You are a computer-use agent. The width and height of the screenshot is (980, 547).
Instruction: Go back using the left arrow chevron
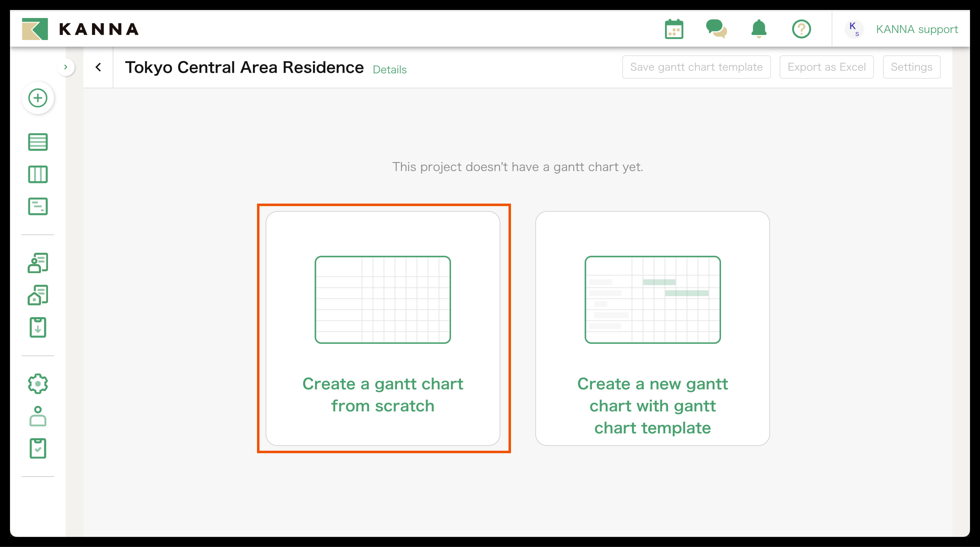point(98,67)
